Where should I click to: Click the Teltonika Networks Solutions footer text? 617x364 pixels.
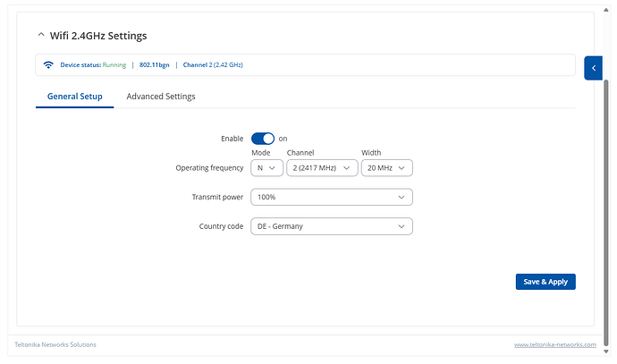[x=56, y=344]
